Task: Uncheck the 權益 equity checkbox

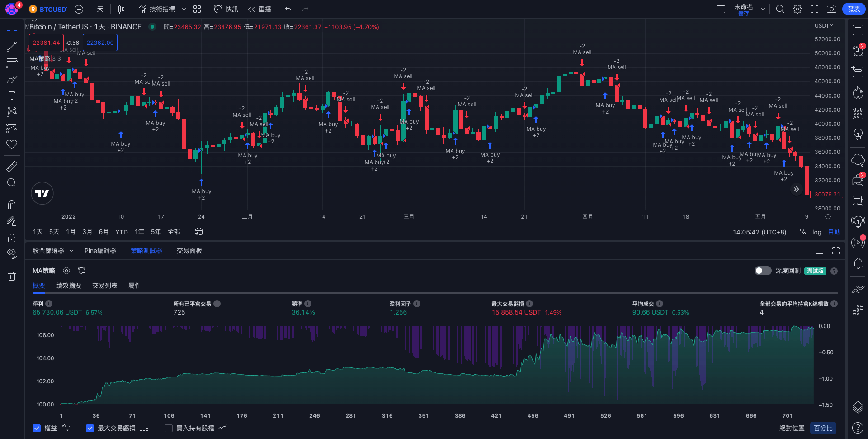Action: [37, 428]
